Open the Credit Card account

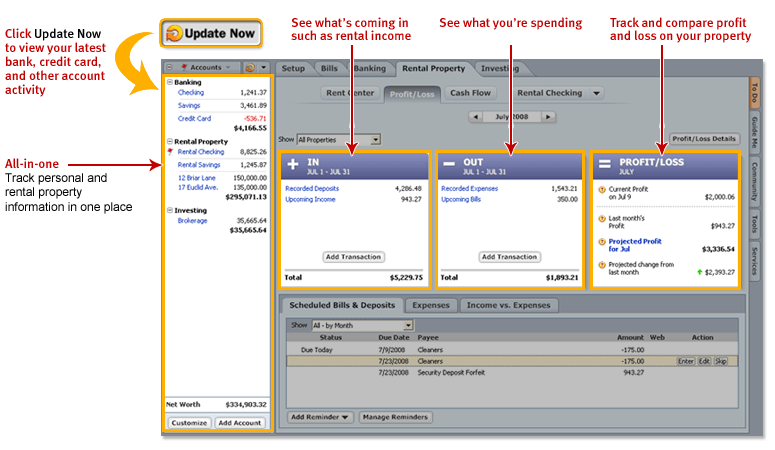click(194, 119)
